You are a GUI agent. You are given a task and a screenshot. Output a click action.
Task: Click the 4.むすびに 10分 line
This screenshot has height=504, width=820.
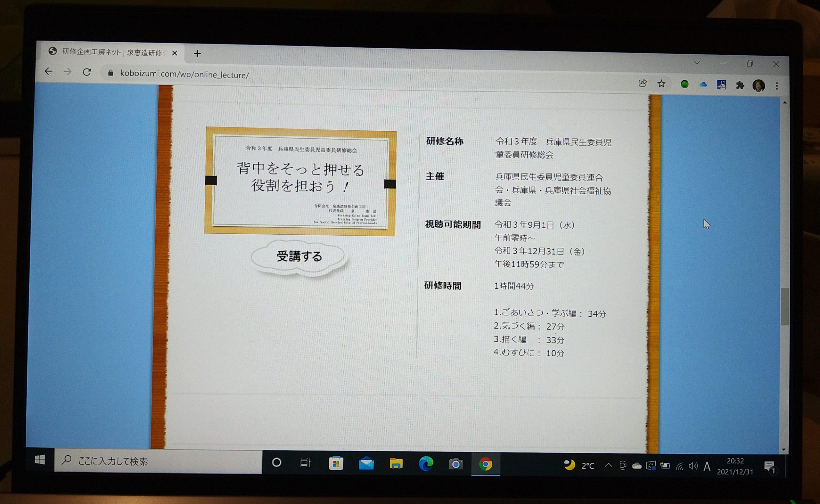pos(529,353)
